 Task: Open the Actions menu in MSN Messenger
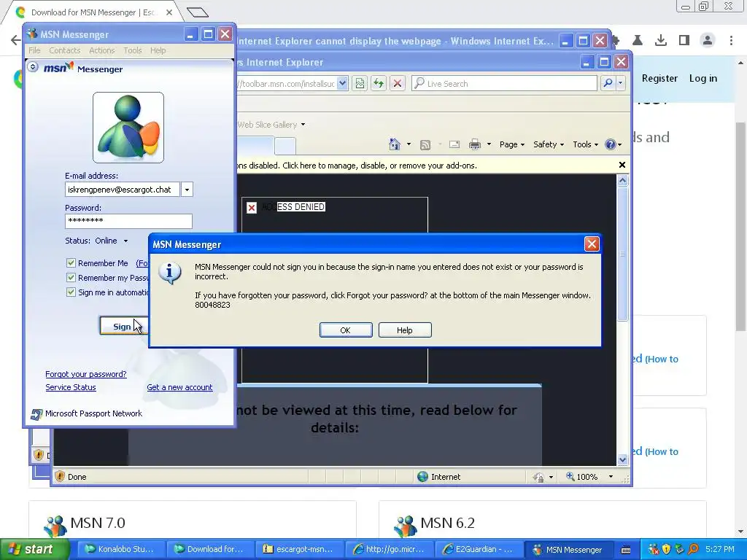click(x=102, y=50)
